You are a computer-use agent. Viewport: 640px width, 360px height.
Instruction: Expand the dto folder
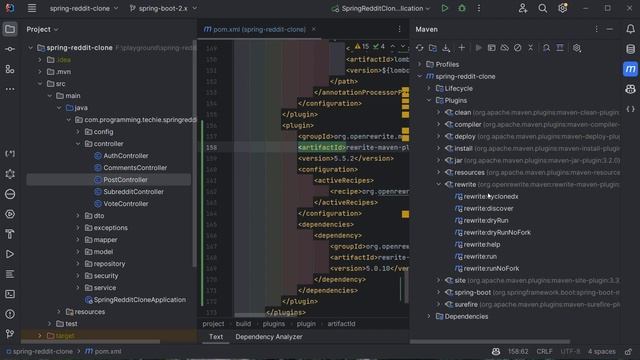[x=78, y=216]
